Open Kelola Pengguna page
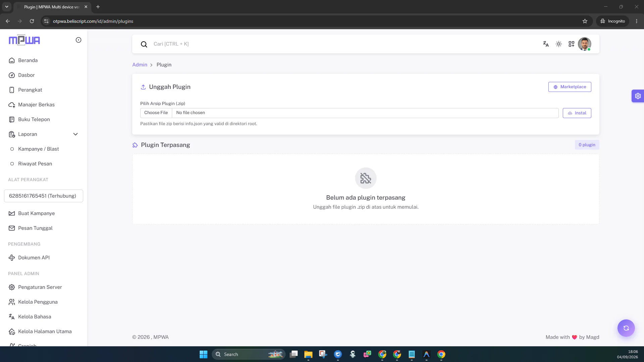 (x=44, y=302)
